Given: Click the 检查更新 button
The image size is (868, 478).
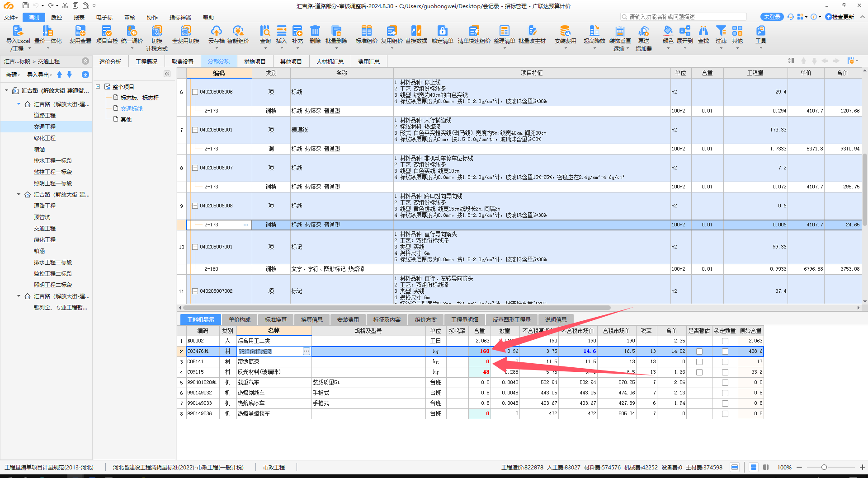Looking at the screenshot, I should 840,17.
